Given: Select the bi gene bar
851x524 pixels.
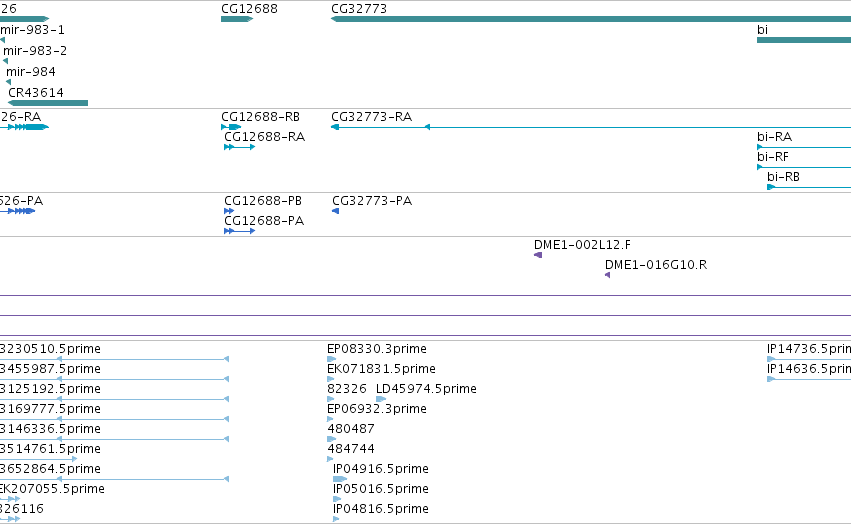Looking at the screenshot, I should [x=804, y=40].
